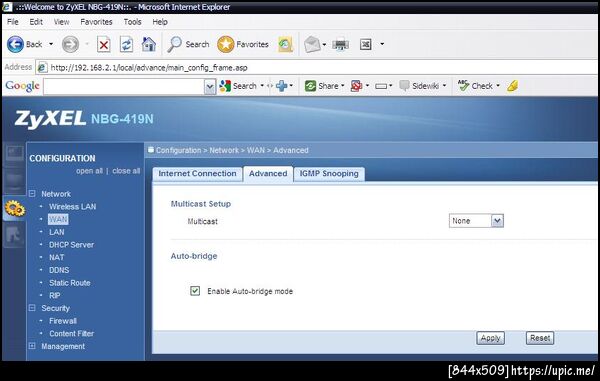
Task: Switch to the IGMP Snooping tab
Action: (329, 174)
